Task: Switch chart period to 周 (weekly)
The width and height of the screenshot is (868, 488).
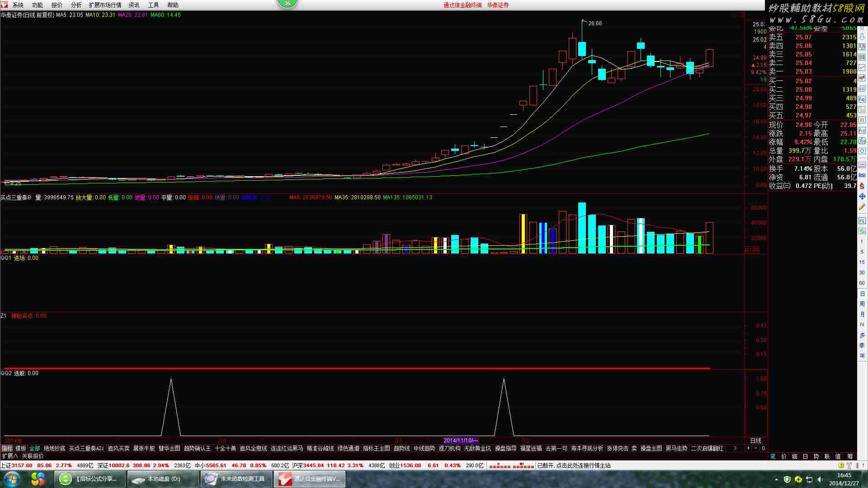Action: pos(862,304)
